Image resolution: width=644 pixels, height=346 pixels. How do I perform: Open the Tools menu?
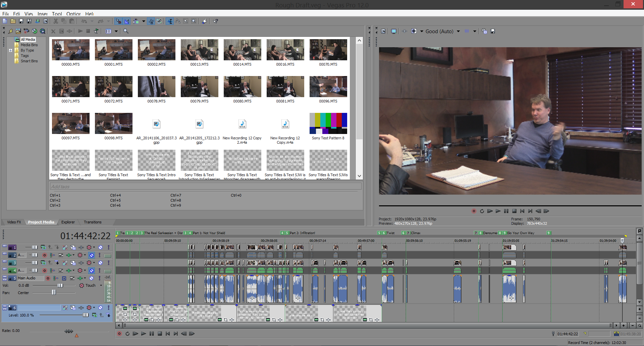(57, 14)
